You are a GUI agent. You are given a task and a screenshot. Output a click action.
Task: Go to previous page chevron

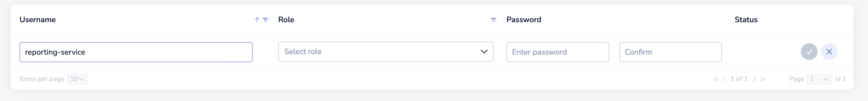[x=724, y=79]
